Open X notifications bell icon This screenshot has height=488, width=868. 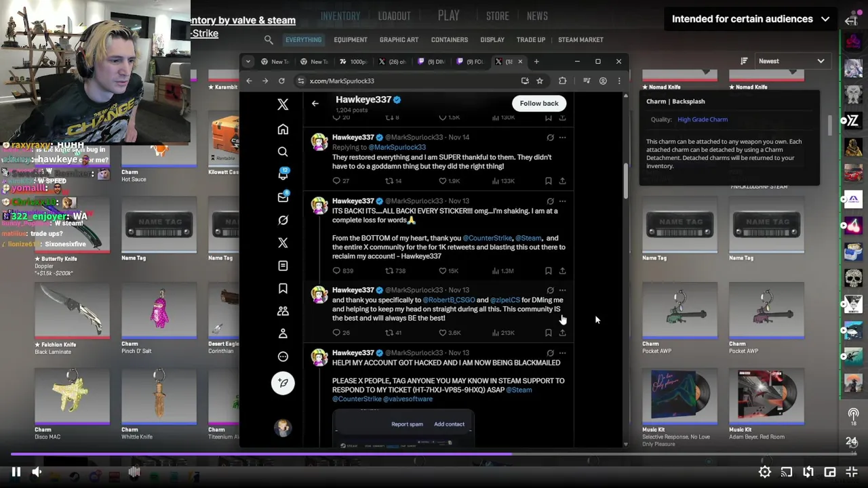tap(283, 174)
